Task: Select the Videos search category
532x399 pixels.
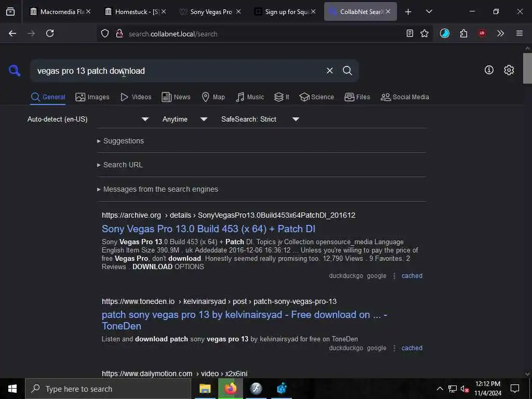Action: tap(136, 97)
